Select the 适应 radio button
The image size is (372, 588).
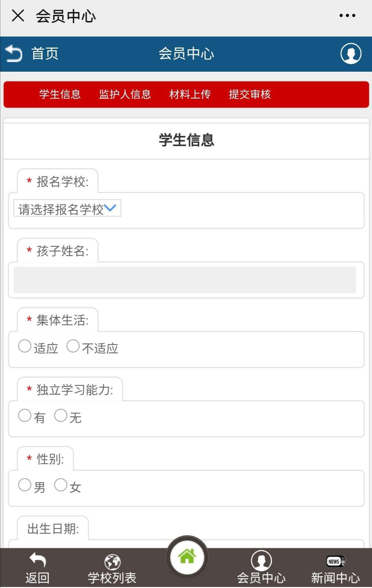click(x=25, y=346)
